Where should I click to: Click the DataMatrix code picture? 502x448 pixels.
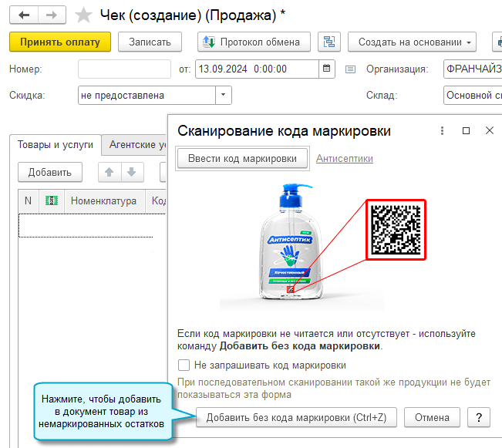pos(396,230)
